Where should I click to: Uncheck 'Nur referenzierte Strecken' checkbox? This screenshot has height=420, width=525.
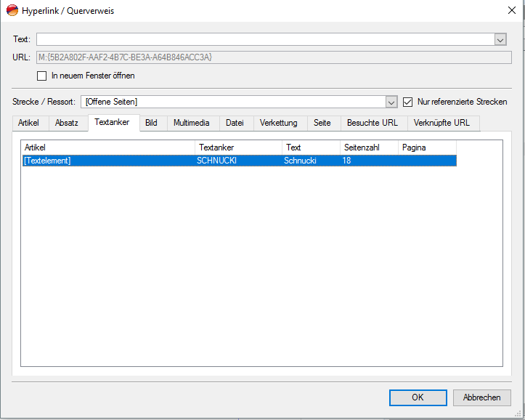pos(408,102)
